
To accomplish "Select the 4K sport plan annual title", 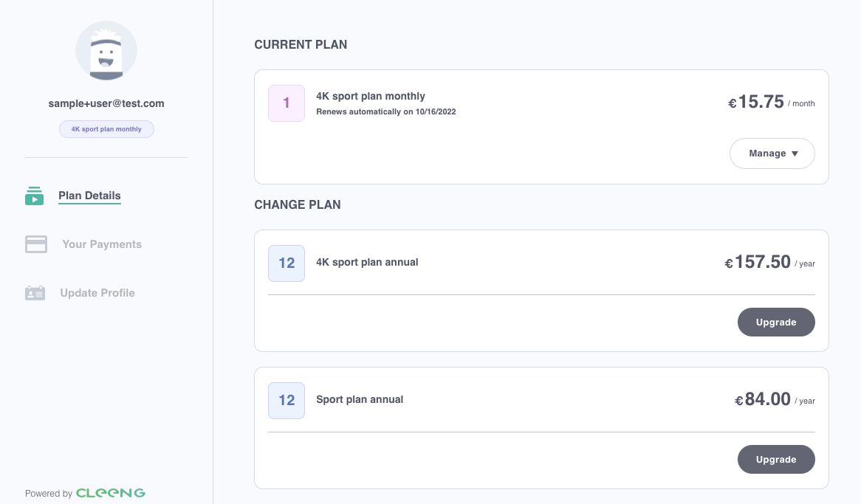I will tap(367, 263).
